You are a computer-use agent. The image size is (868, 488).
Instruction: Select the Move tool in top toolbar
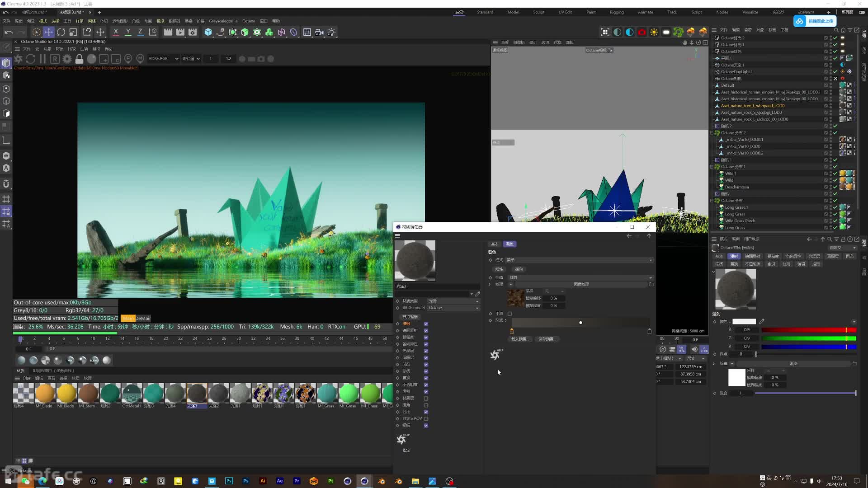click(x=48, y=32)
